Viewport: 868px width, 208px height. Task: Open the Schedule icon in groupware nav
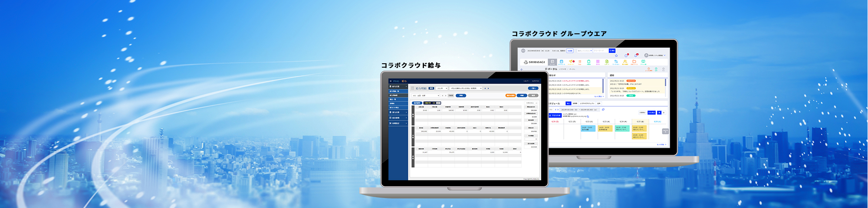pyautogui.click(x=562, y=62)
